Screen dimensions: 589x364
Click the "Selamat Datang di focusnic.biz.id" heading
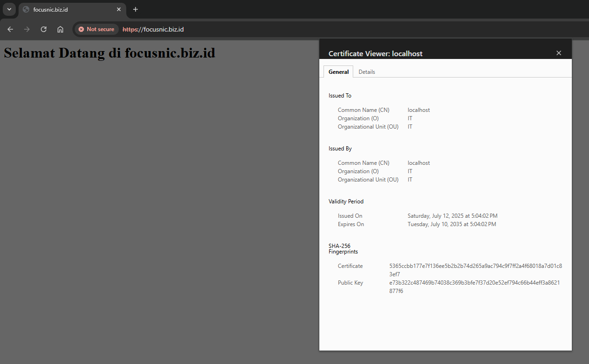(x=110, y=53)
